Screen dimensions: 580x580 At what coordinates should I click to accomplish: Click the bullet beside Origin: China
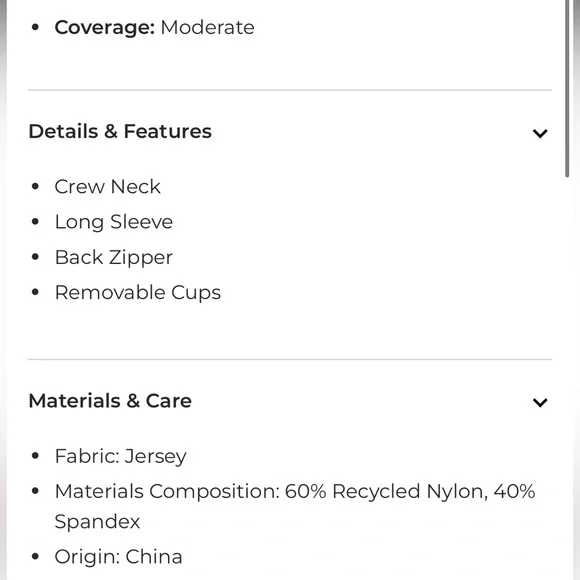tap(36, 556)
